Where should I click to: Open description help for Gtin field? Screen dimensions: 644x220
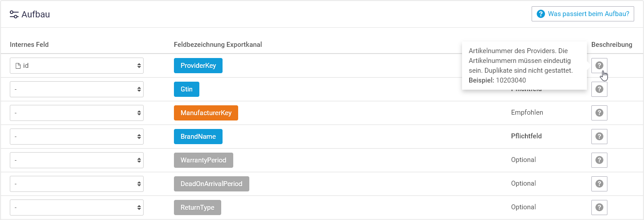[599, 89]
